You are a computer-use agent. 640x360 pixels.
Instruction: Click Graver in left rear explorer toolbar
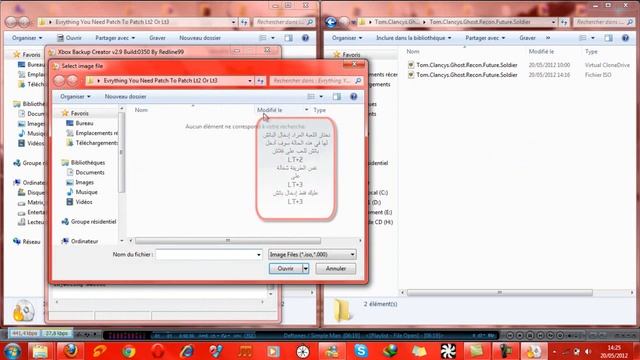click(x=157, y=38)
